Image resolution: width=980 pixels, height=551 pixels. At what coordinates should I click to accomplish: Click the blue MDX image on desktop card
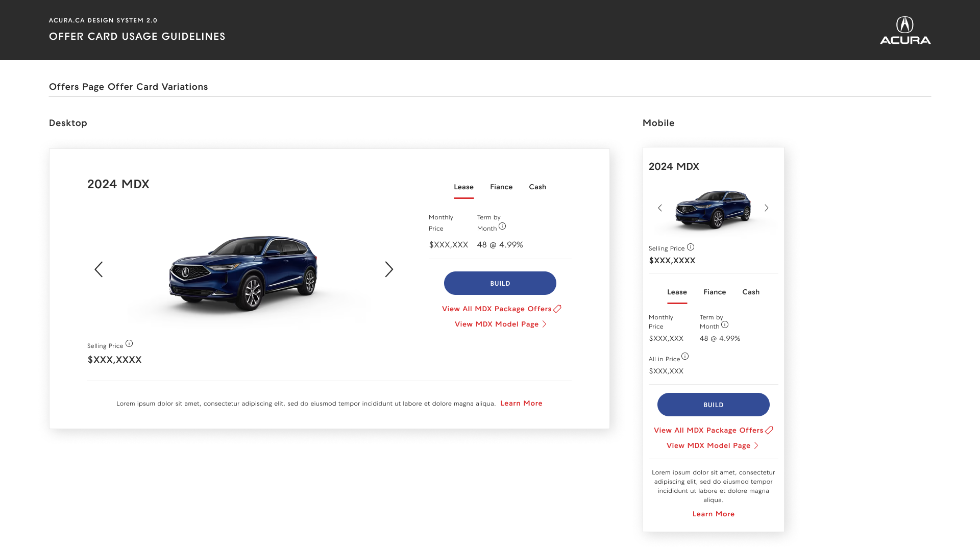(x=243, y=273)
